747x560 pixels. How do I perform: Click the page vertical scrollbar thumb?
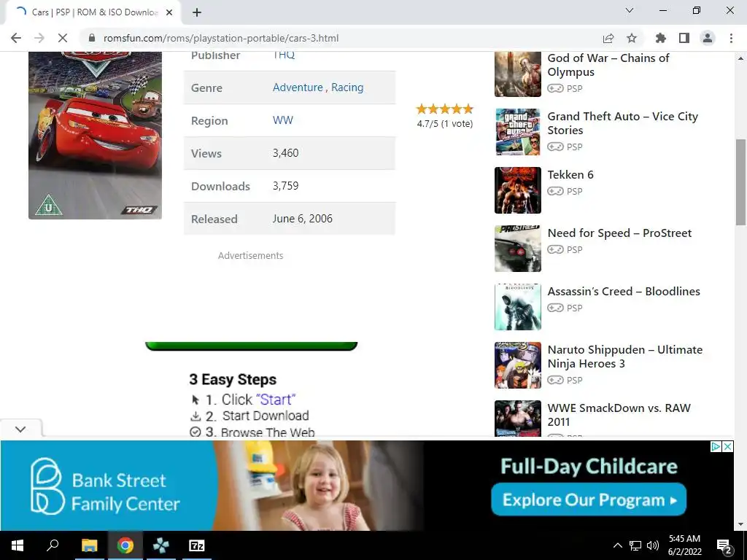click(x=741, y=182)
